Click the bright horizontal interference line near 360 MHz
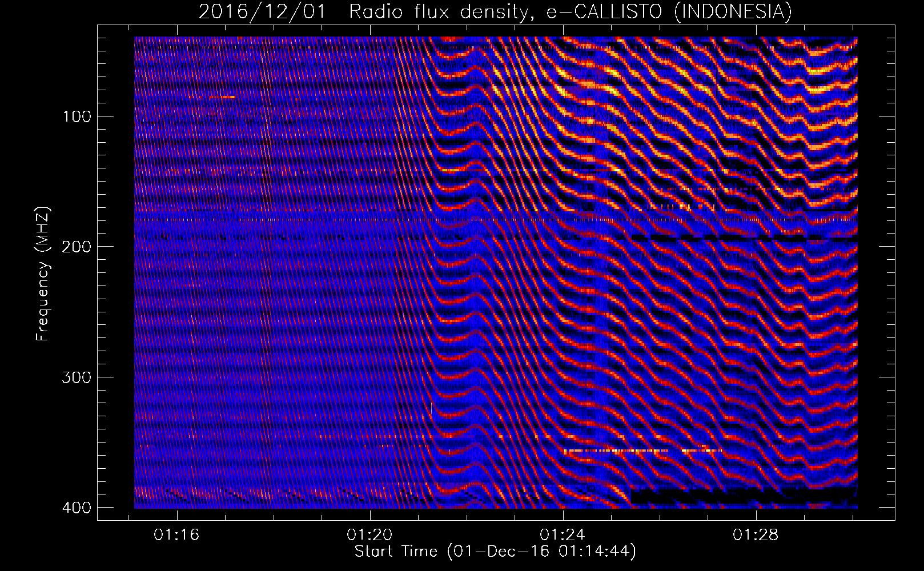This screenshot has height=571, width=924. 642,451
